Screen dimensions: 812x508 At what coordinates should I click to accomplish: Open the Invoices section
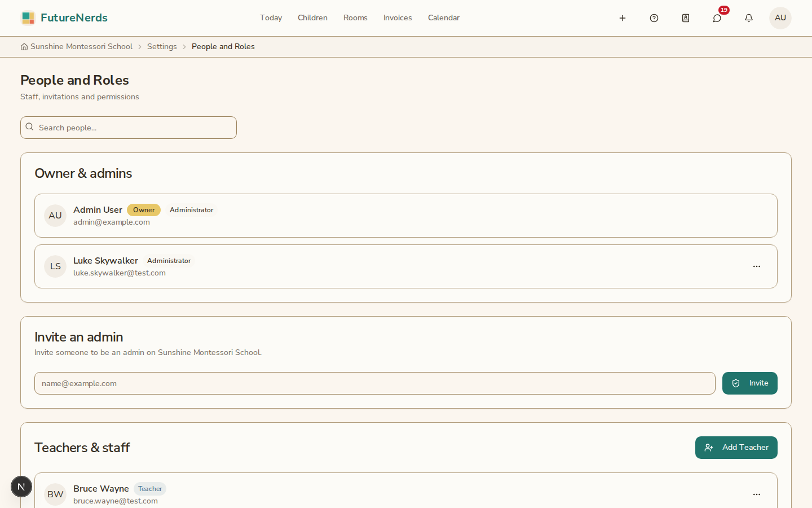(398, 18)
